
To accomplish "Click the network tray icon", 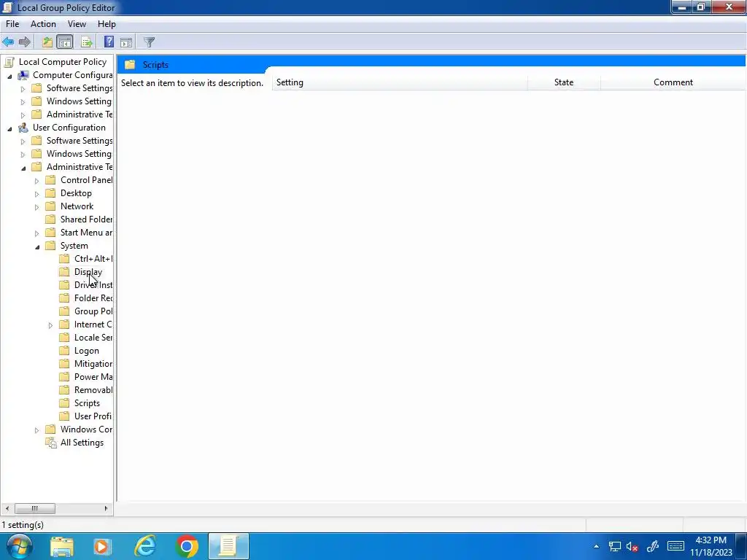I will tap(614, 547).
